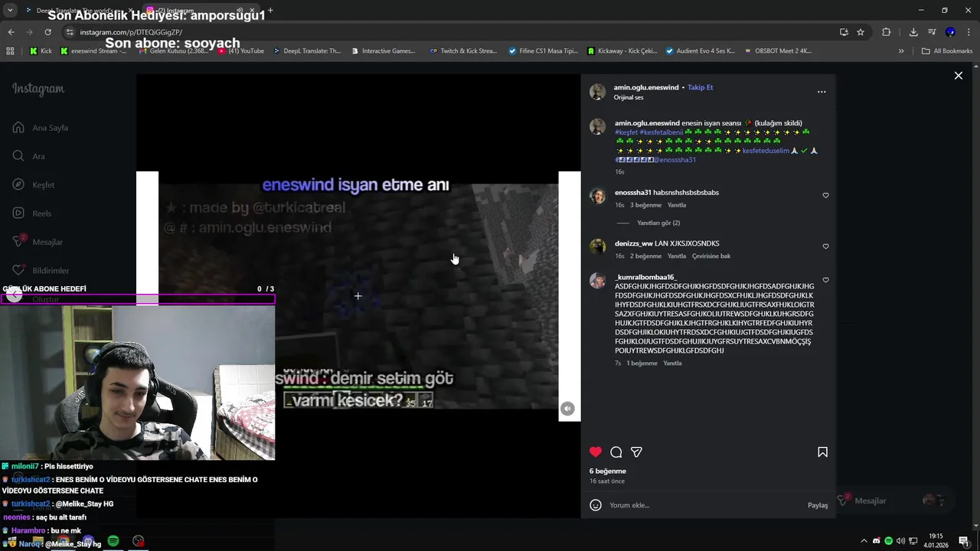The height and width of the screenshot is (551, 980).
Task: Open the three-dot post options menu
Action: pos(822,92)
